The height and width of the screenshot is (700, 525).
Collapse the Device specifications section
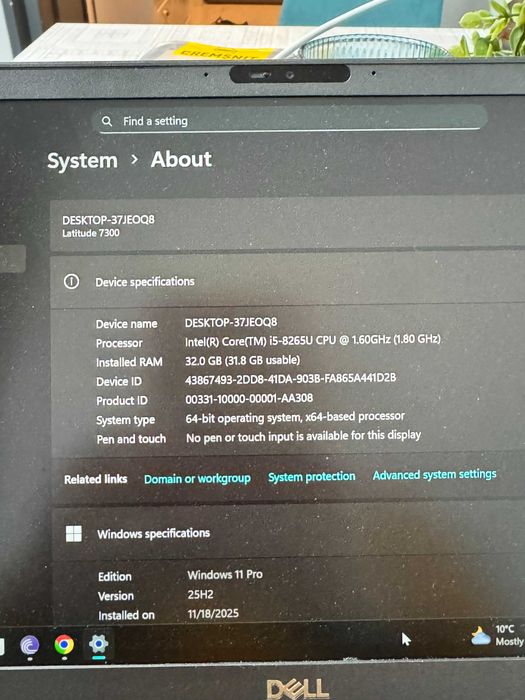(x=288, y=281)
